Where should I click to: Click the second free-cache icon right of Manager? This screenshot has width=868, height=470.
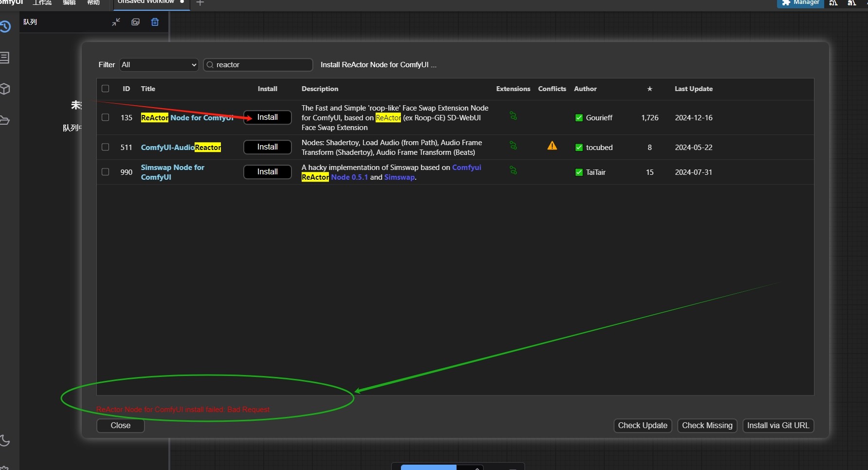click(851, 3)
